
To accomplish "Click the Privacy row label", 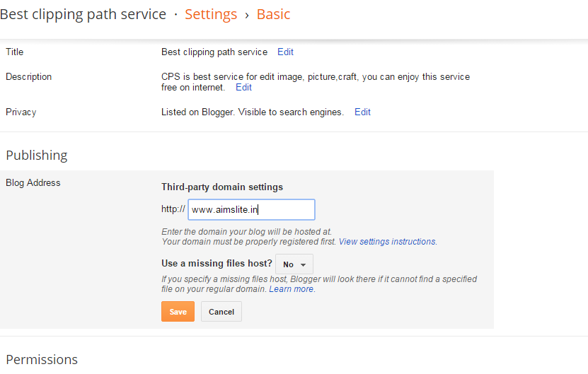I will click(21, 112).
